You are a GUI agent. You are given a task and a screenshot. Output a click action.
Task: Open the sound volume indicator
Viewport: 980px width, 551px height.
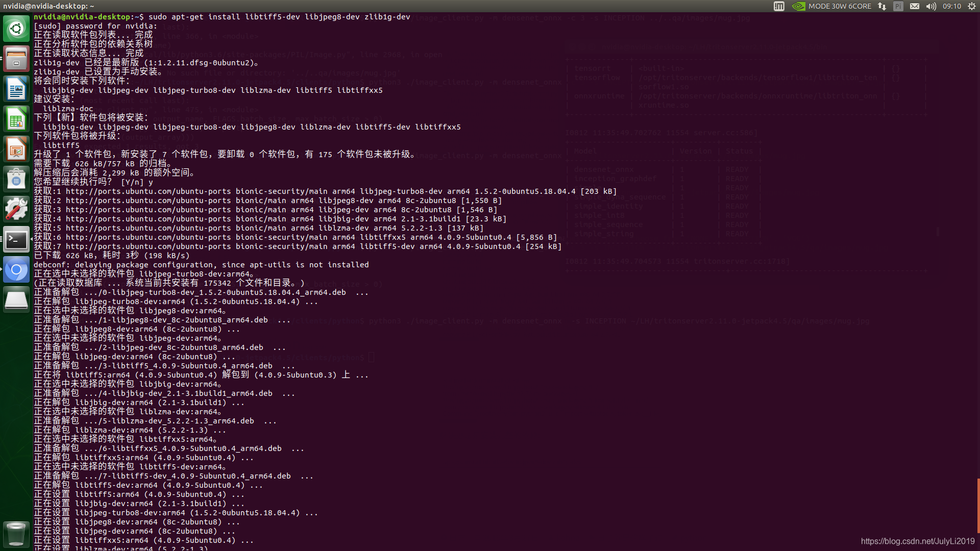931,6
